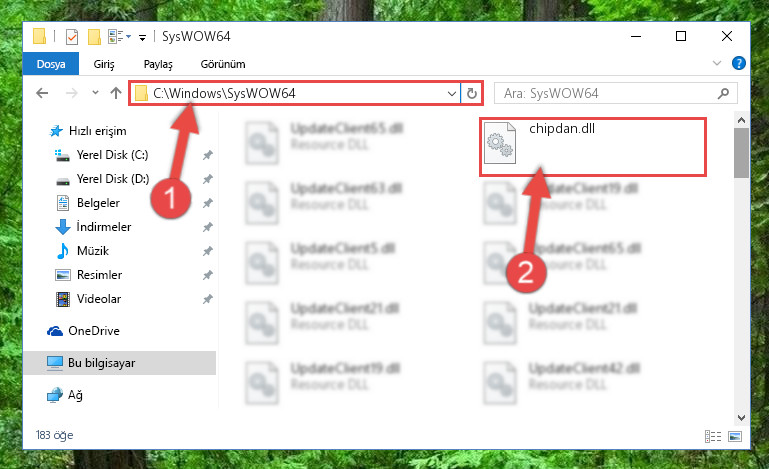769x469 pixels.
Task: Refresh the SysWOW64 folder view
Action: coord(471,93)
